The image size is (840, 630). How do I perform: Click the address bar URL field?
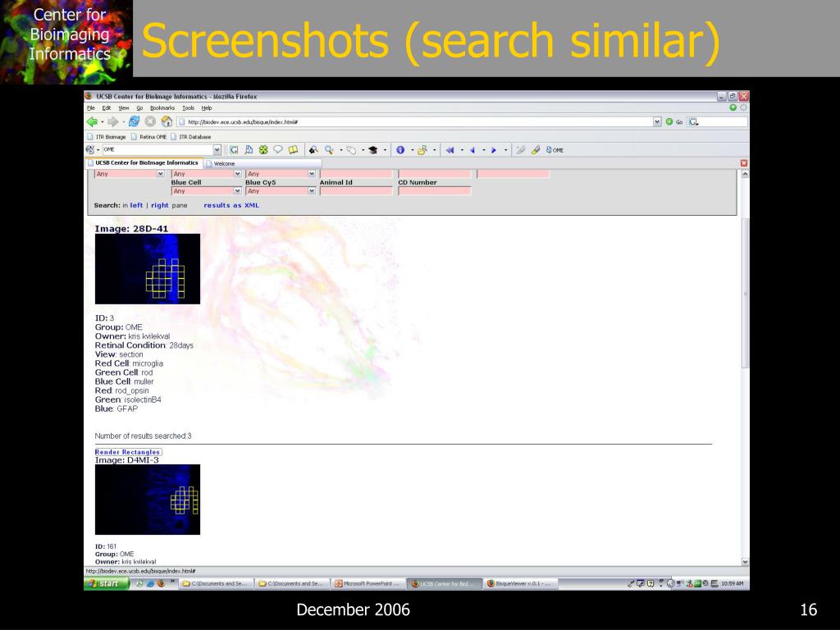[x=415, y=121]
